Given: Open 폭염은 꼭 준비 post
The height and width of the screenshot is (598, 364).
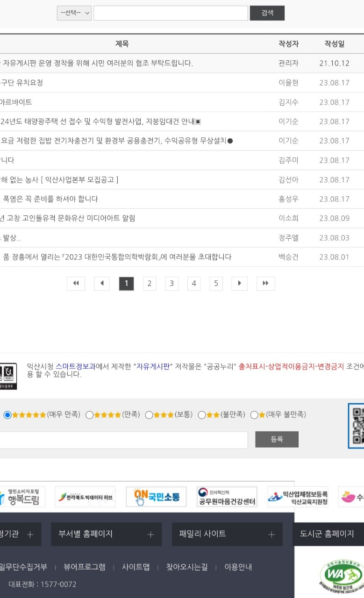Looking at the screenshot, I should [49, 199].
